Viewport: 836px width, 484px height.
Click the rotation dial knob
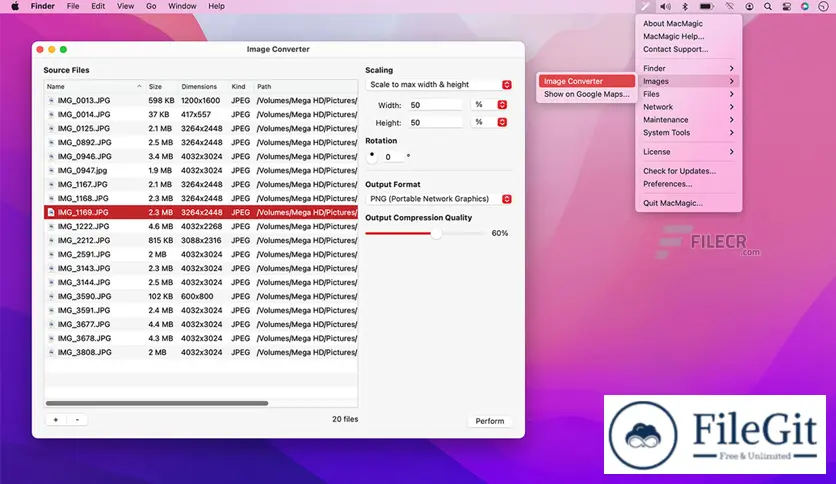[372, 156]
